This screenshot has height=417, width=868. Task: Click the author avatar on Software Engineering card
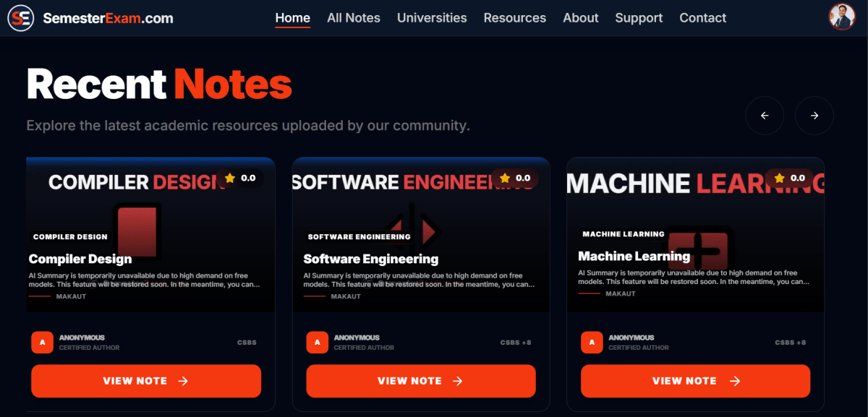pyautogui.click(x=318, y=343)
